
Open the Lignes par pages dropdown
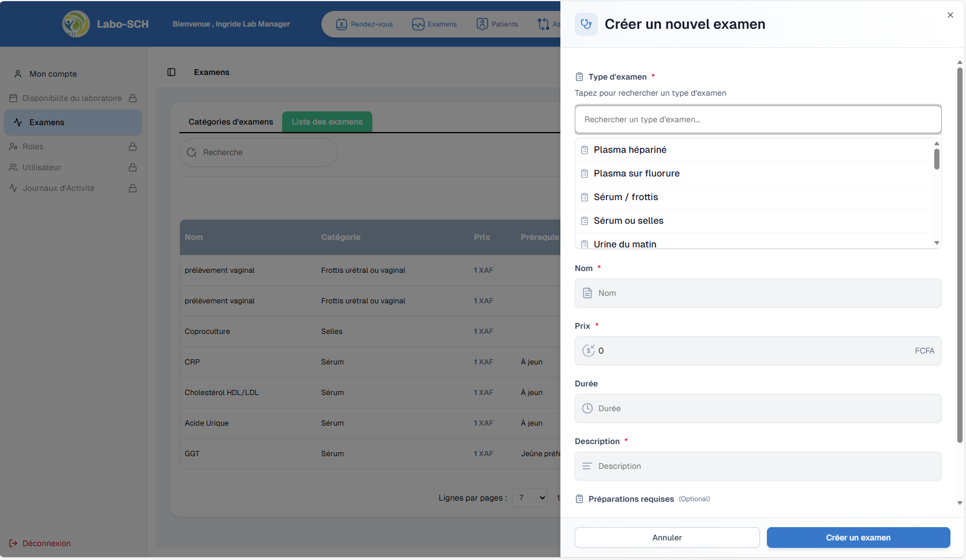pos(530,498)
